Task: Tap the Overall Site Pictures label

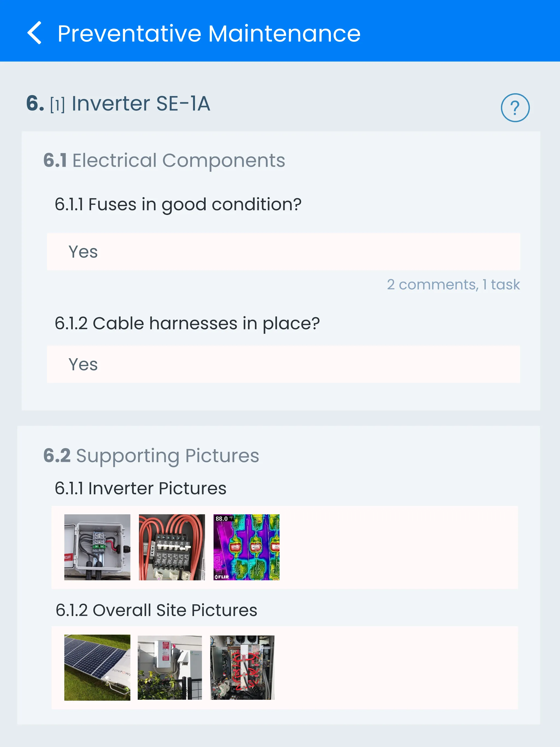Action: (x=156, y=610)
